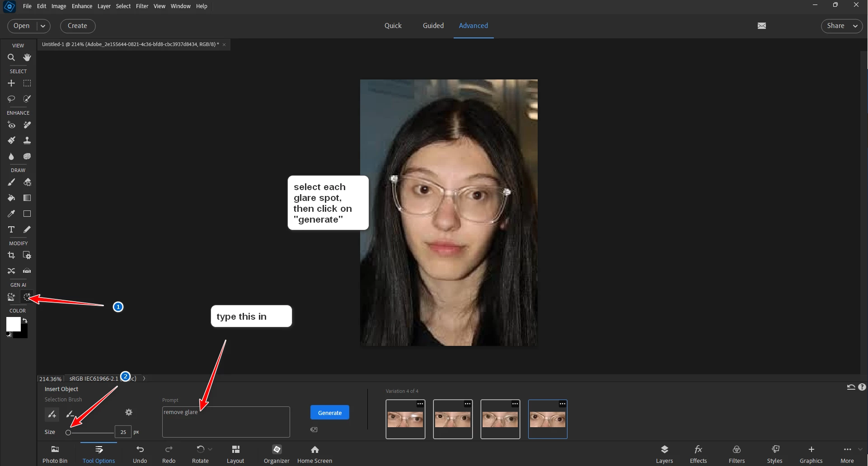
Task: Select the Paint Bucket tool
Action: pos(11,198)
